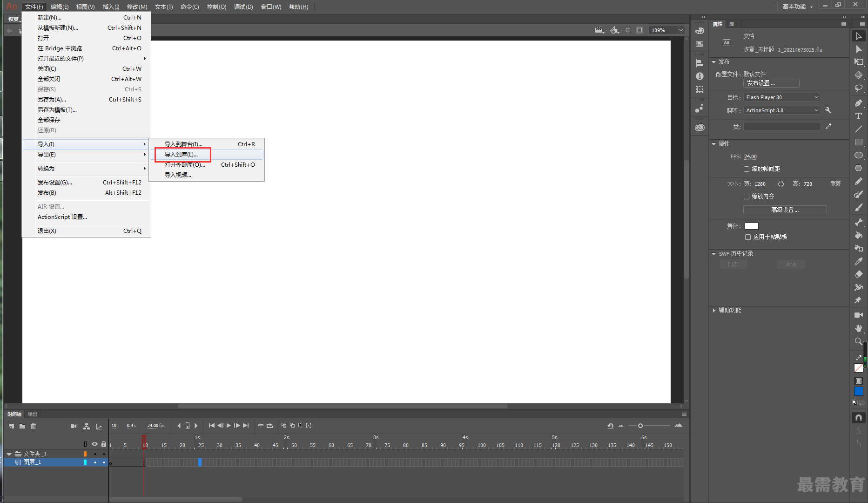
Task: Switch to the 库 panel tab
Action: (x=732, y=24)
